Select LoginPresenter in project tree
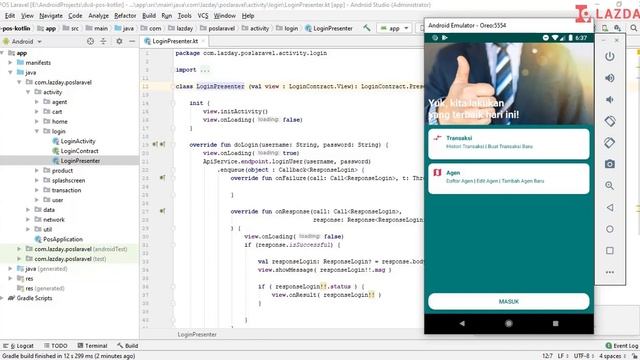 tap(80, 161)
